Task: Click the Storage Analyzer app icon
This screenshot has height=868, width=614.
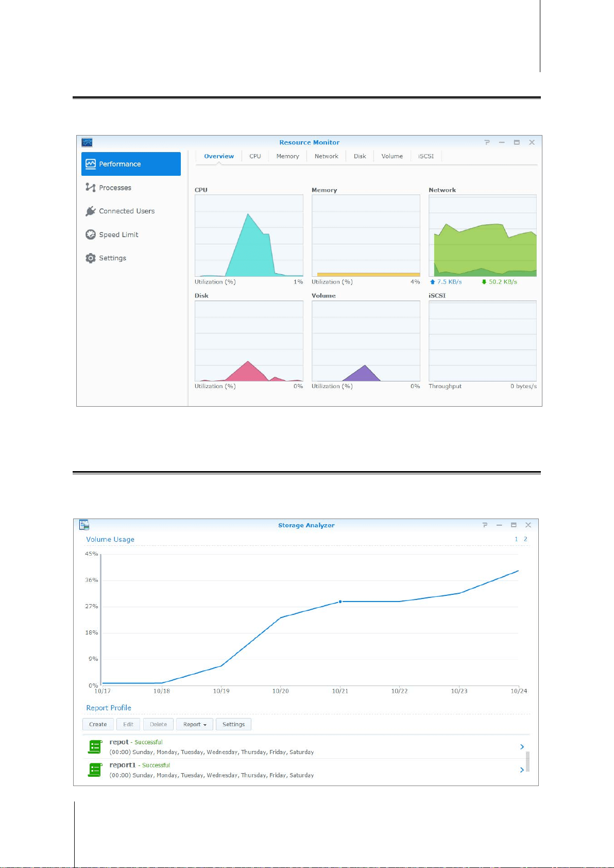Action: click(84, 525)
